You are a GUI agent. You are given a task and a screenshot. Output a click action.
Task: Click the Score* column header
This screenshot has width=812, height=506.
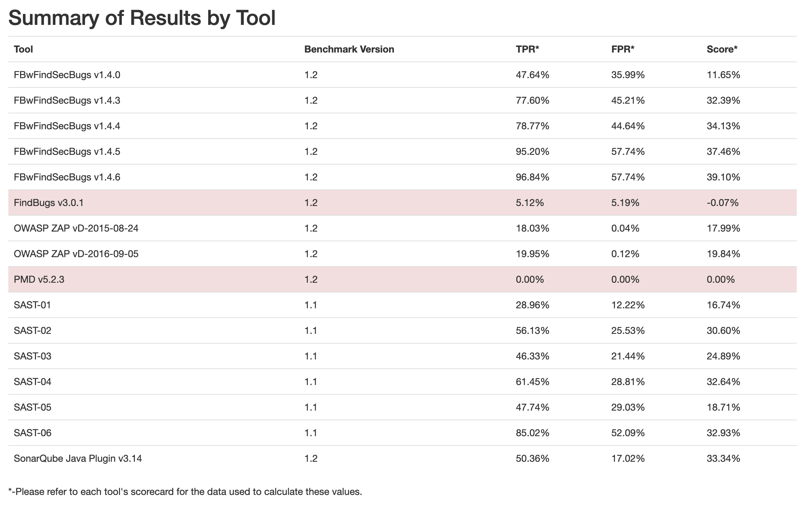[722, 49]
